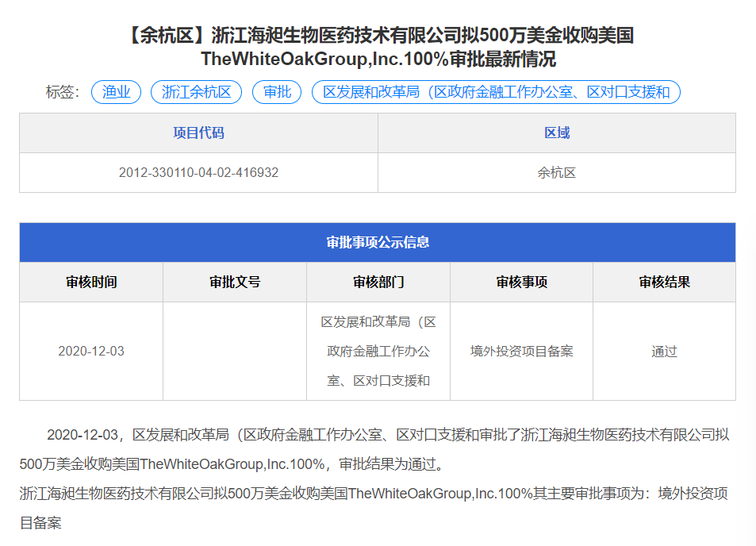
Task: Click the 审核部门 column header
Action: (x=378, y=283)
